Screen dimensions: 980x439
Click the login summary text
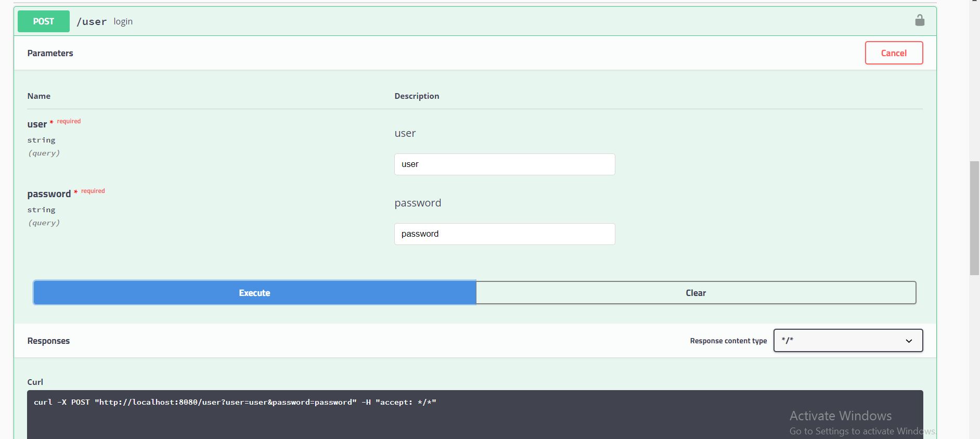pyautogui.click(x=123, y=21)
